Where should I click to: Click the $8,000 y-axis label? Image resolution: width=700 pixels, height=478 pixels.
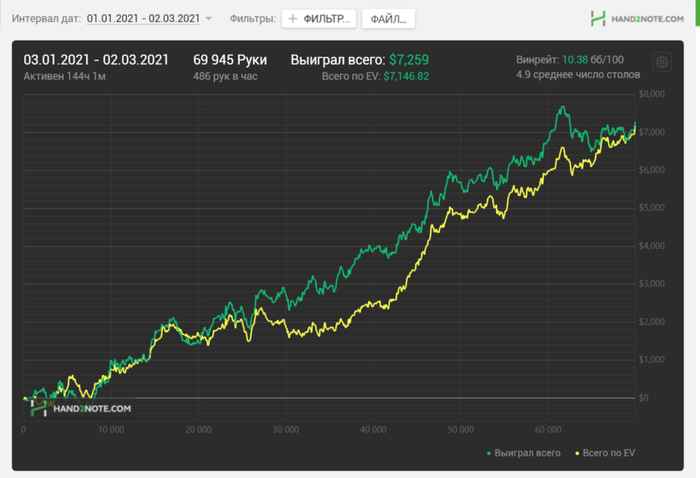652,94
